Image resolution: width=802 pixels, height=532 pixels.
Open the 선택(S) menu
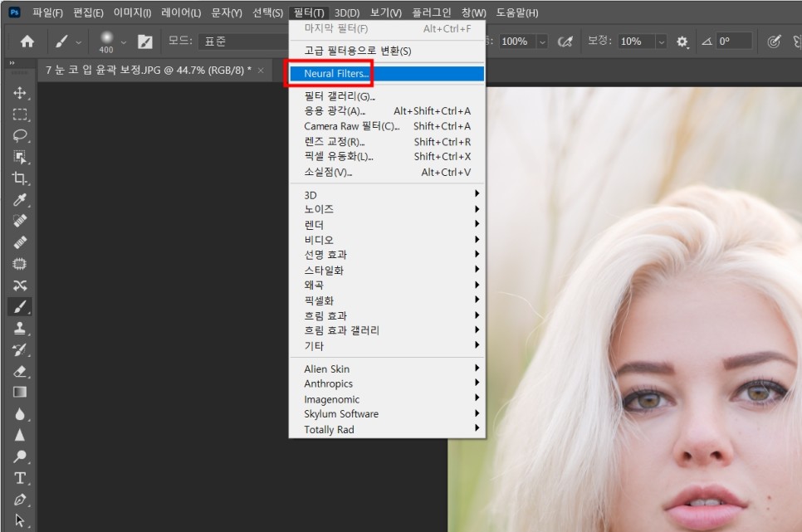267,12
